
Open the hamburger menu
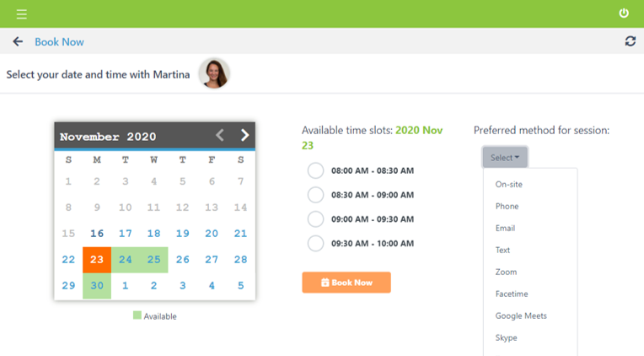coord(21,14)
